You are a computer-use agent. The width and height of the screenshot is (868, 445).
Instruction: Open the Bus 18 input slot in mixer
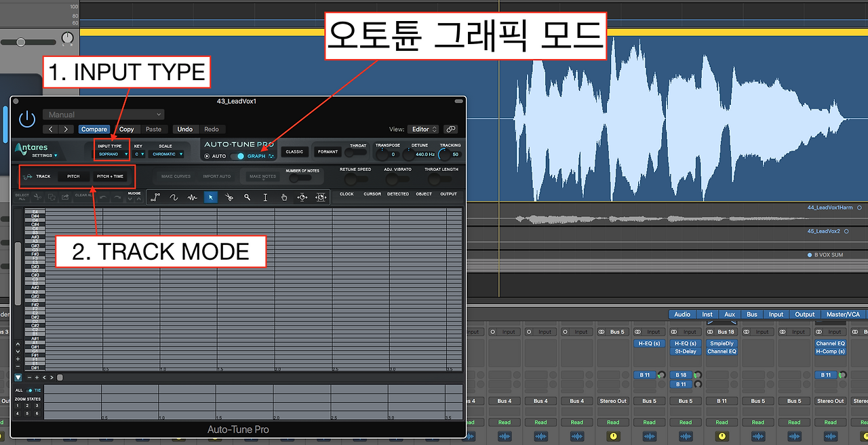tap(722, 332)
